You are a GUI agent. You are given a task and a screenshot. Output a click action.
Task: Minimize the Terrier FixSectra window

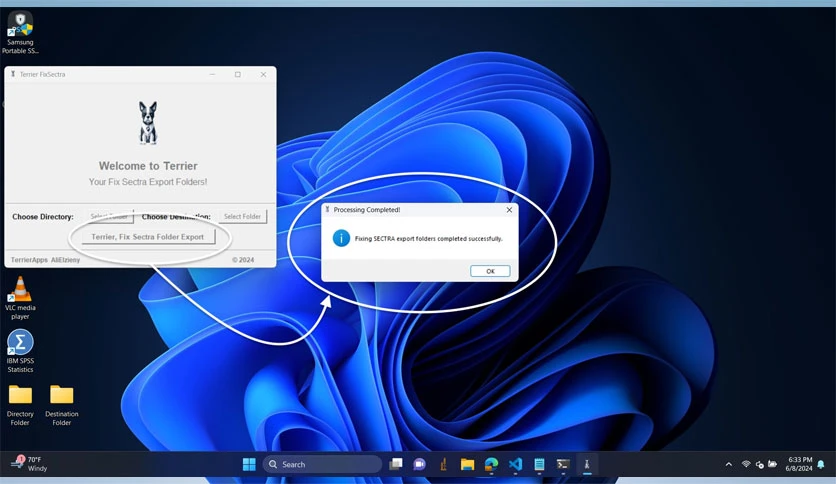point(212,75)
